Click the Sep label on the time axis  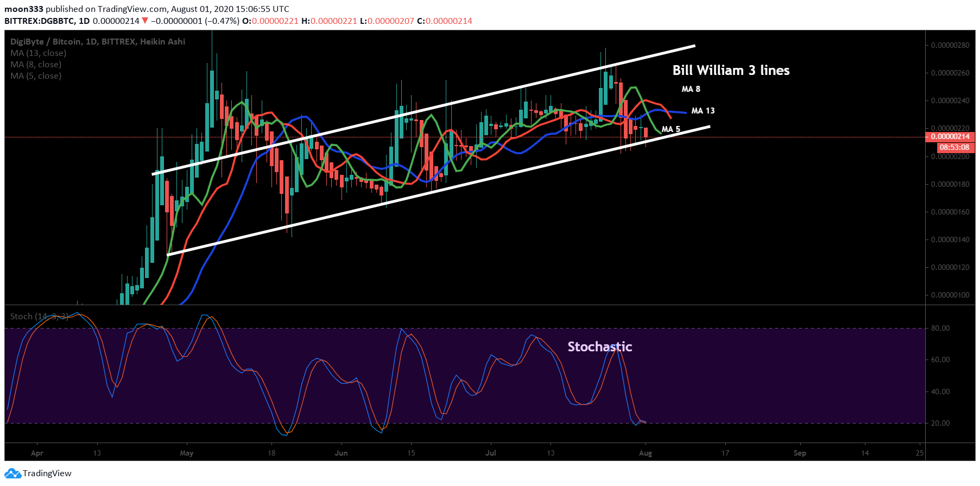click(800, 453)
